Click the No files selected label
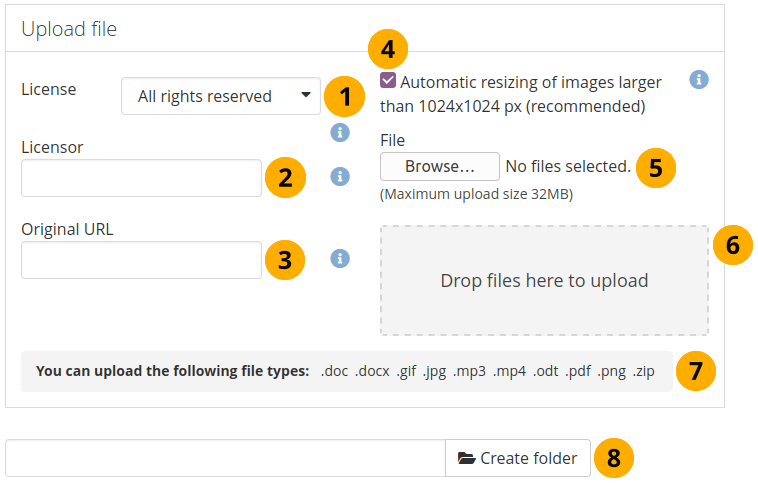Image resolution: width=758 pixels, height=483 pixels. 568,166
